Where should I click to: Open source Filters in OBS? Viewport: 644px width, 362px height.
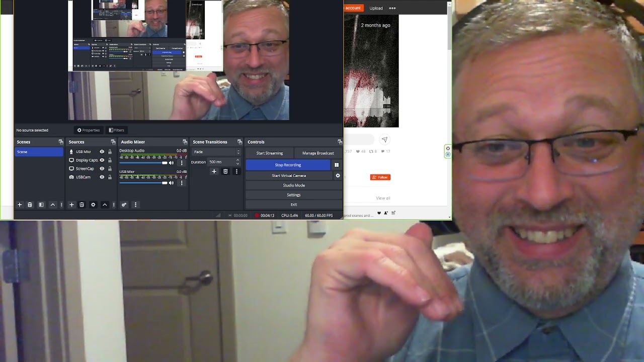(x=117, y=130)
